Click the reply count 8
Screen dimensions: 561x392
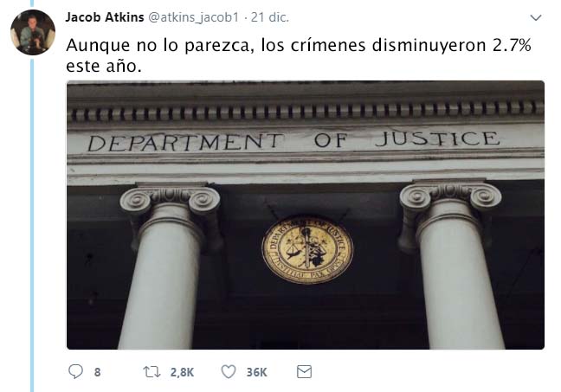[97, 372]
